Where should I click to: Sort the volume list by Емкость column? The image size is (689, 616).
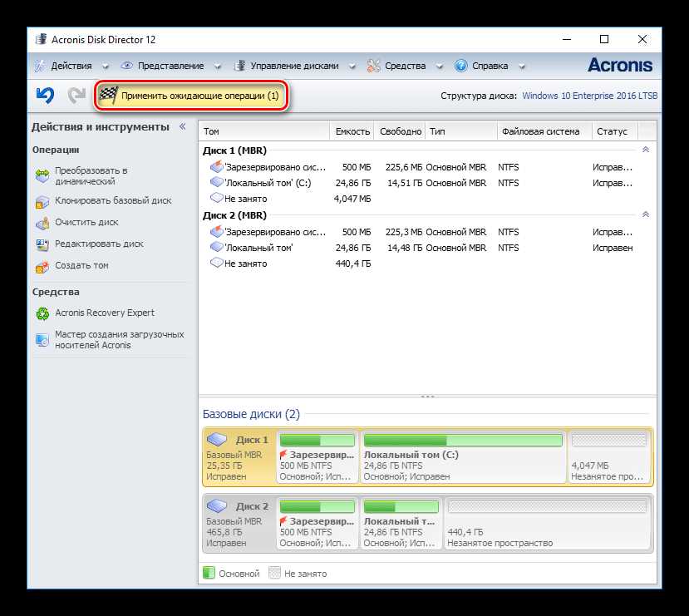(x=352, y=131)
